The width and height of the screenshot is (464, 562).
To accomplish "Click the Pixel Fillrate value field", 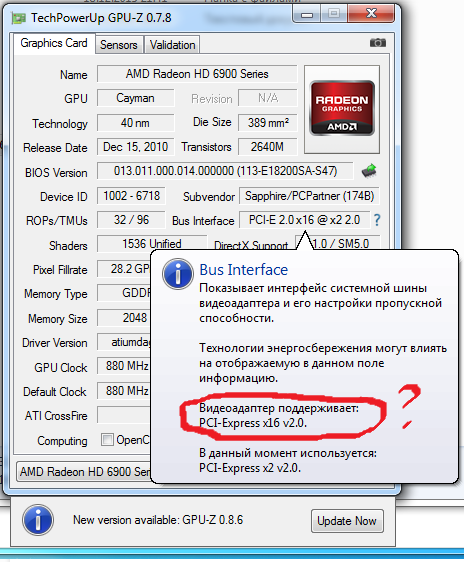I will coord(124,268).
